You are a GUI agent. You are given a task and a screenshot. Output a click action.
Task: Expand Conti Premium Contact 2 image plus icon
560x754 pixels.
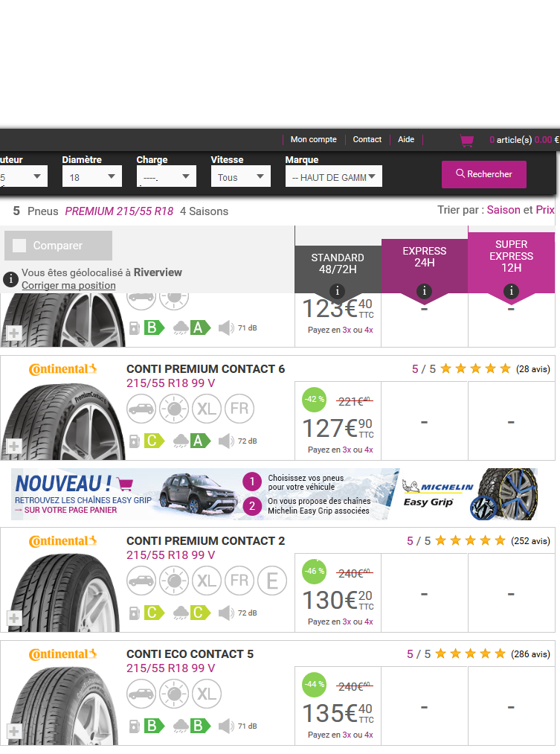pos(14,618)
